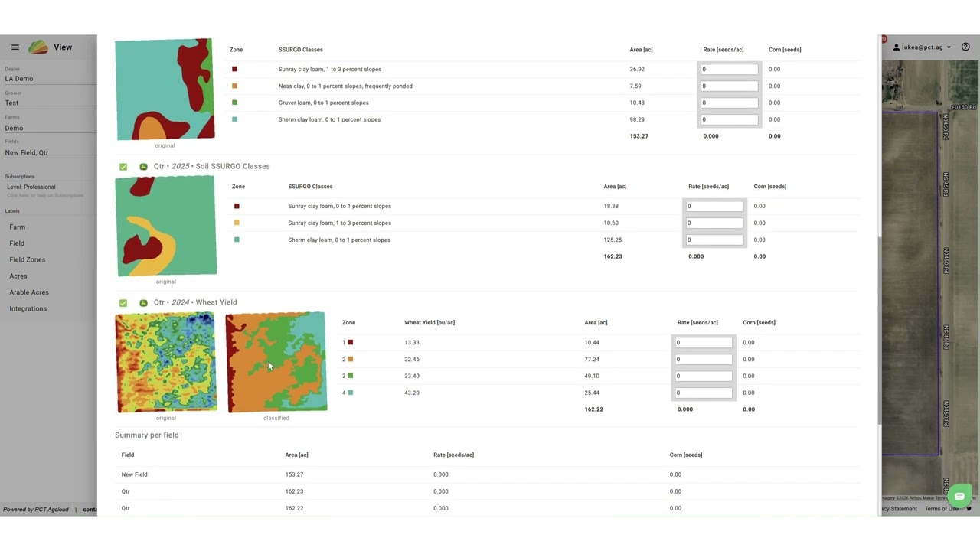The image size is (980, 551).
Task: Click the dark red swatch for Sunray 1 to 3 percent, top table
Action: [x=234, y=69]
